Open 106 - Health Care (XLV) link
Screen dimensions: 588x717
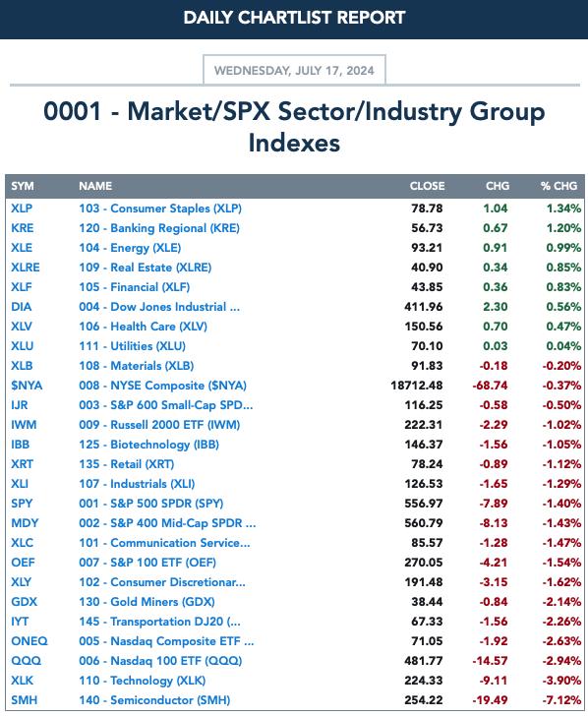click(143, 327)
